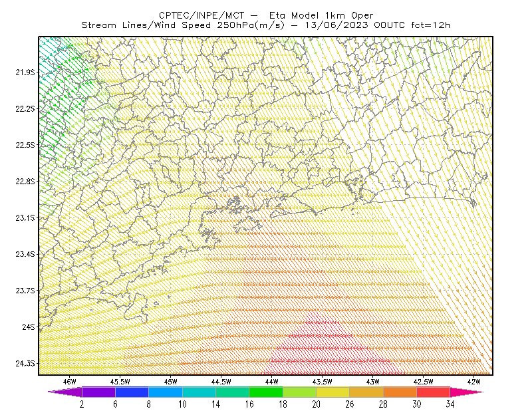Click the color bar value '34'
Screen dimensions: 532x411
pyautogui.click(x=450, y=404)
